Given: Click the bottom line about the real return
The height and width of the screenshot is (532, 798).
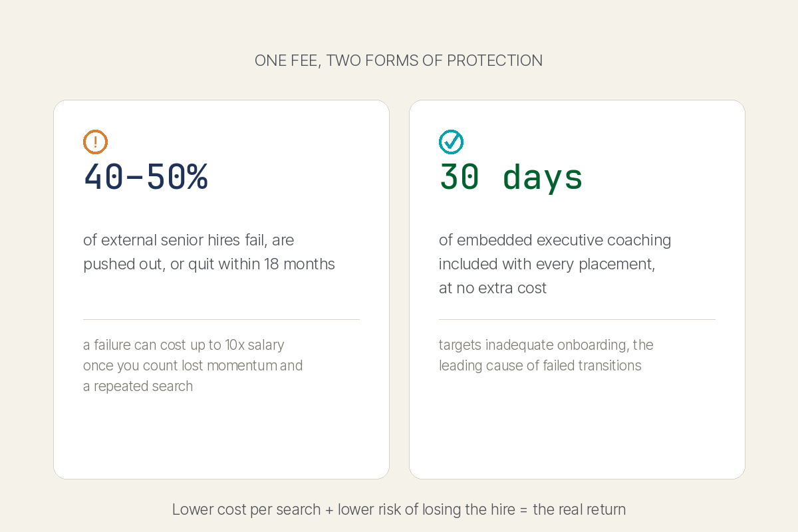Looking at the screenshot, I should 399,510.
